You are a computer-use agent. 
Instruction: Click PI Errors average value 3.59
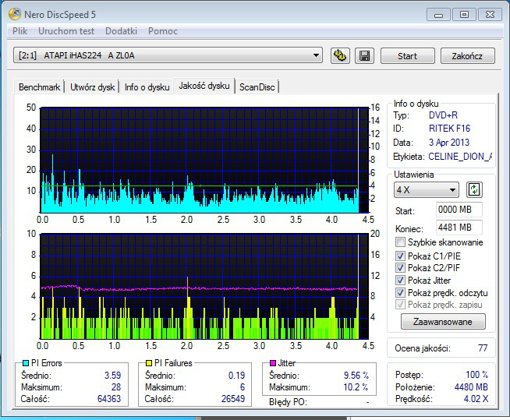point(112,376)
